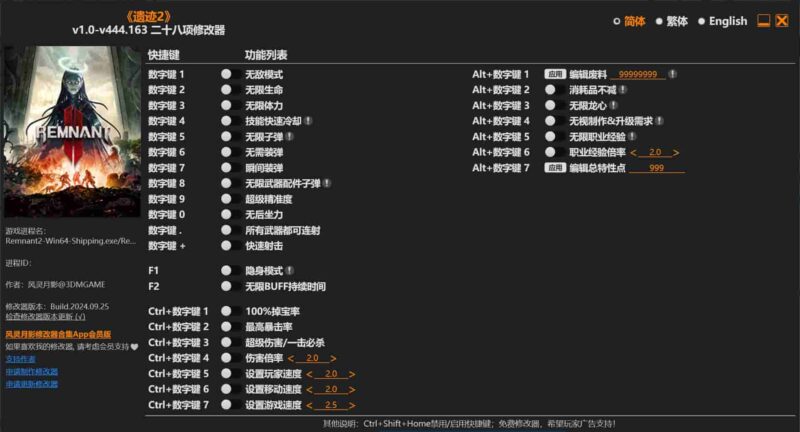Click 申请制作修改器 link
This screenshot has height=432, width=800.
(x=32, y=371)
